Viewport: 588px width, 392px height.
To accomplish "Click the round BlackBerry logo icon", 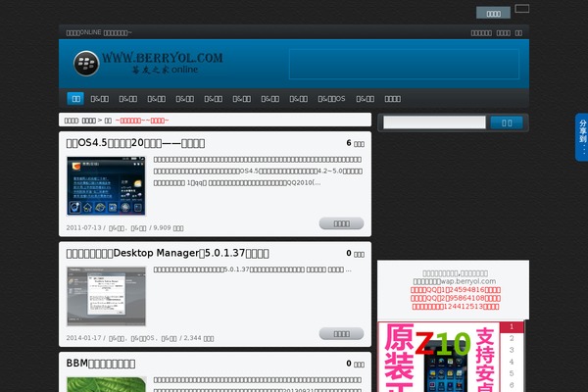I will pos(86,64).
